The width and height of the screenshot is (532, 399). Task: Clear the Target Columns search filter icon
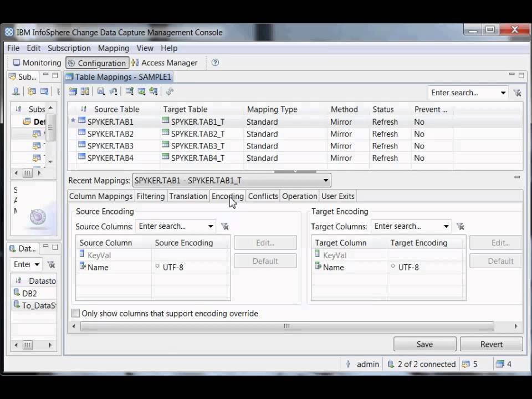tap(460, 226)
